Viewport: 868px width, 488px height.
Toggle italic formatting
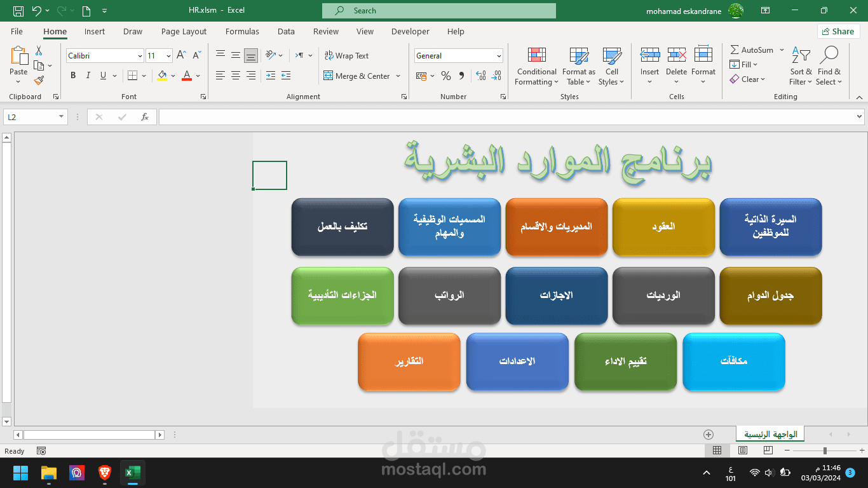pyautogui.click(x=88, y=76)
